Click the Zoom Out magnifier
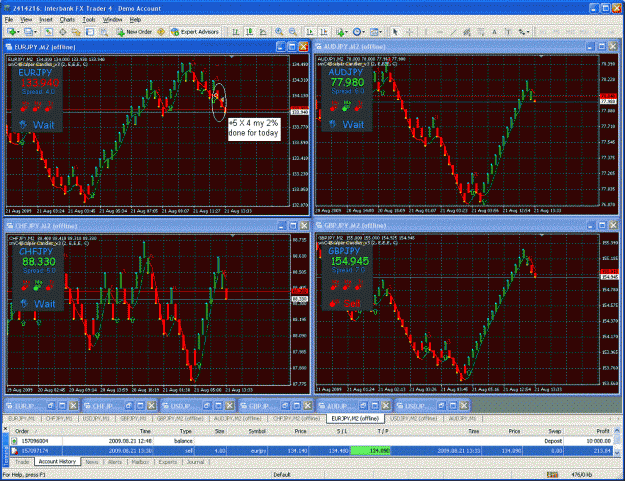Image resolution: width=625 pixels, height=481 pixels. [293, 32]
